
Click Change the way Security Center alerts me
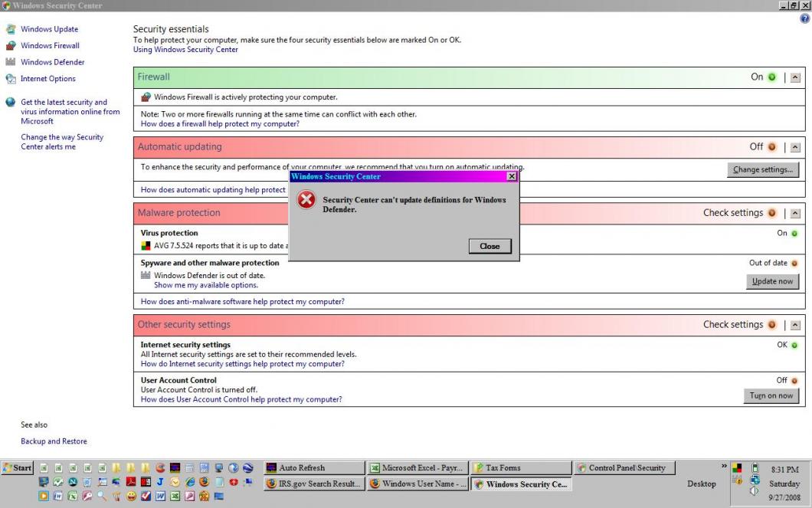pos(62,142)
